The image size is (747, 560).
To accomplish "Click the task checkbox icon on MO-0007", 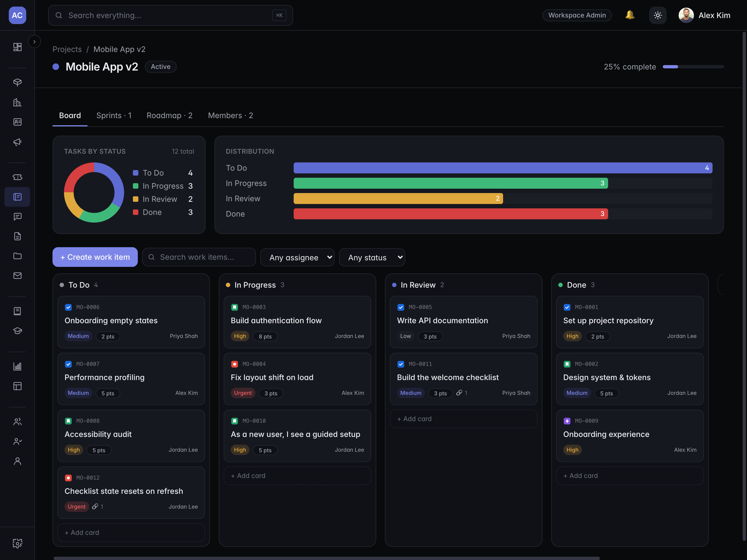I will (68, 364).
